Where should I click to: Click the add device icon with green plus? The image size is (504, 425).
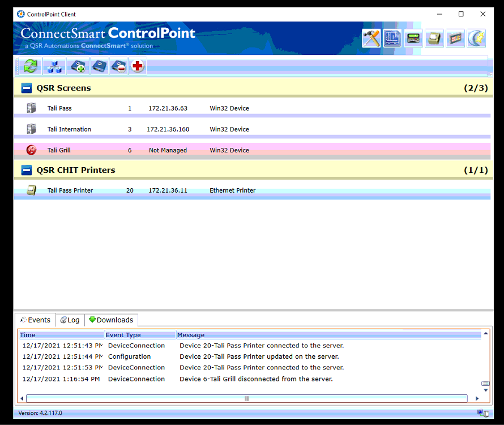coord(76,66)
